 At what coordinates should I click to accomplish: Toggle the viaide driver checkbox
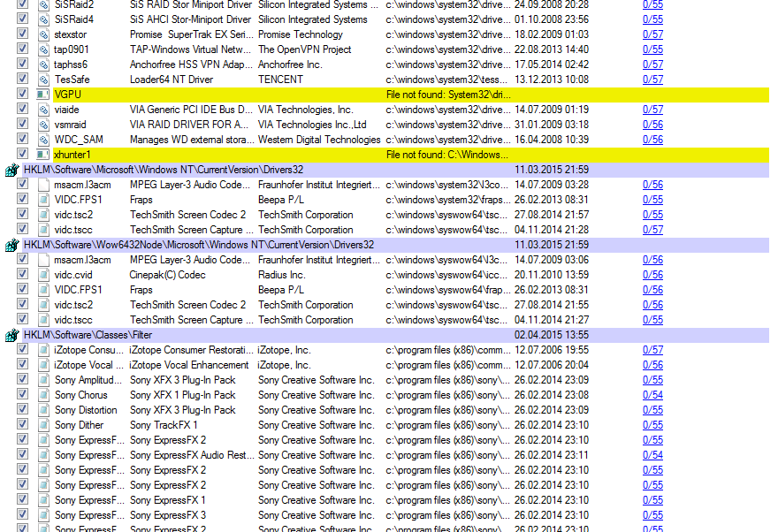point(22,110)
